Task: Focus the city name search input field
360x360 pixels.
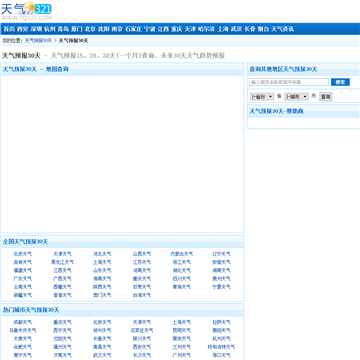Action: click(x=289, y=82)
